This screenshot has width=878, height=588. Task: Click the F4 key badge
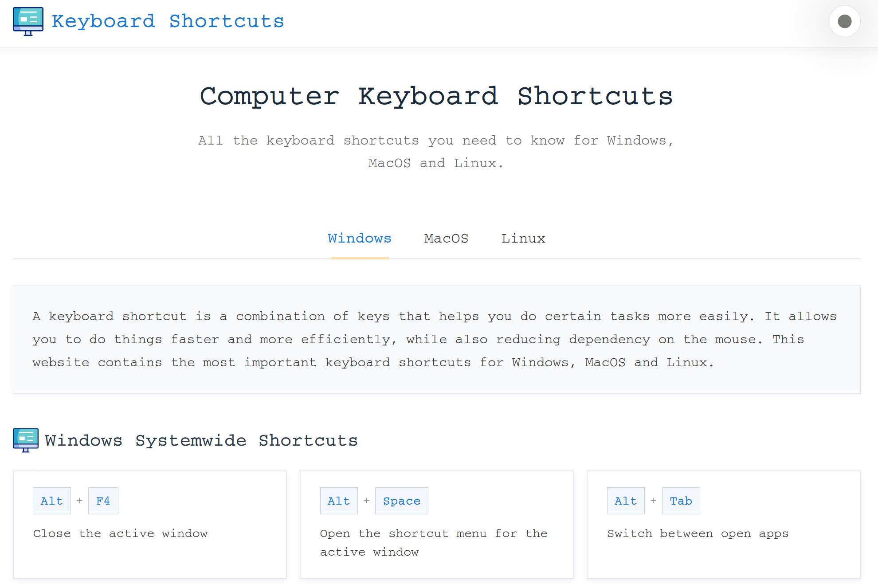click(x=103, y=501)
